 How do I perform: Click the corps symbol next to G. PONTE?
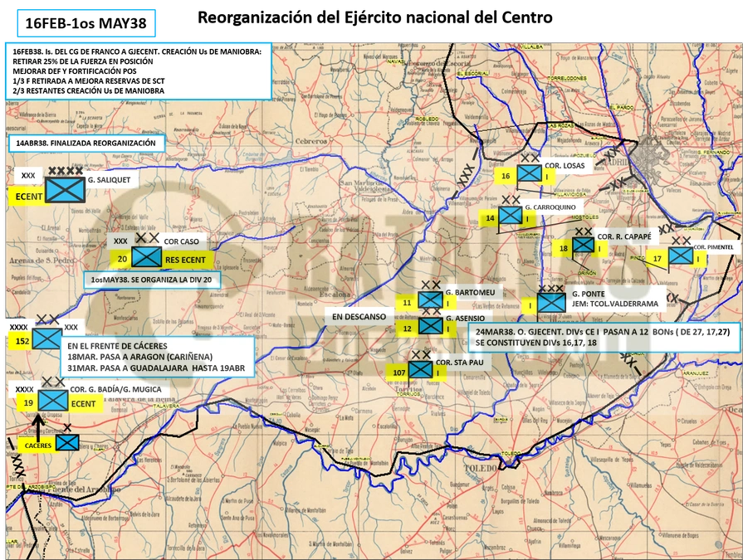pyautogui.click(x=551, y=303)
